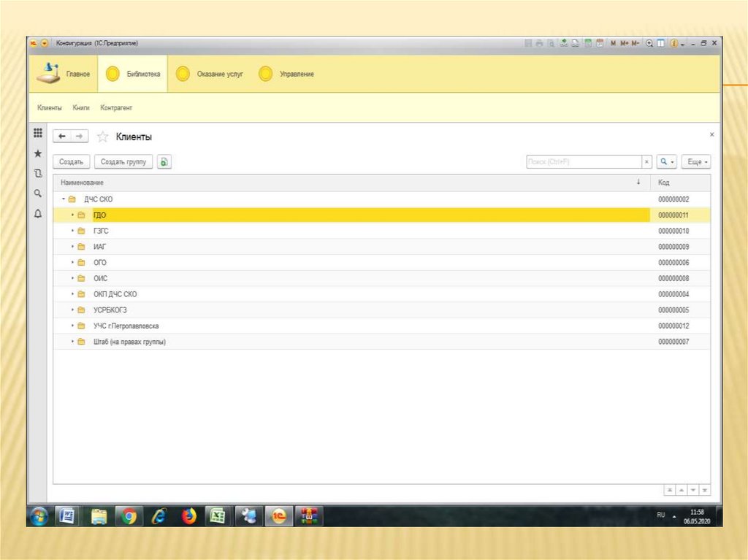Expand the ОИС folder
The image size is (748, 560).
(x=72, y=278)
